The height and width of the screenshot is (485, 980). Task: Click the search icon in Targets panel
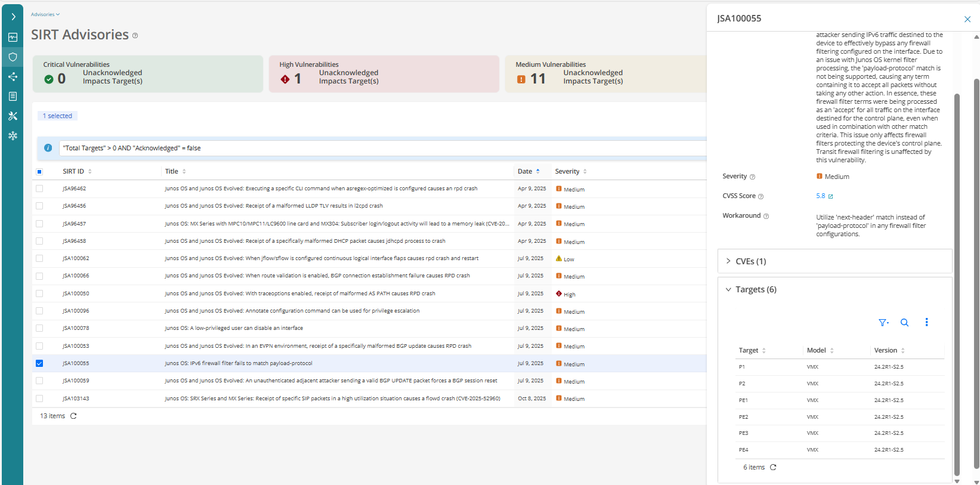pos(904,323)
